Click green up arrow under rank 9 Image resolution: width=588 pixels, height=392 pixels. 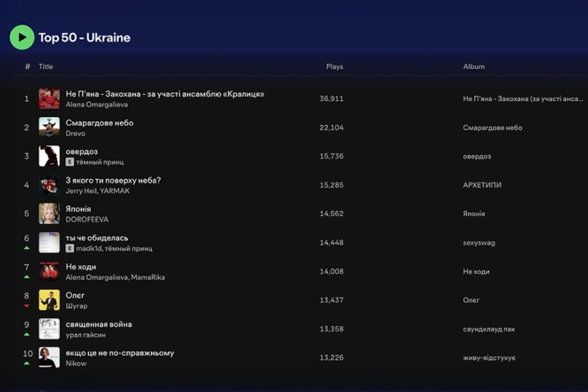[x=27, y=335]
